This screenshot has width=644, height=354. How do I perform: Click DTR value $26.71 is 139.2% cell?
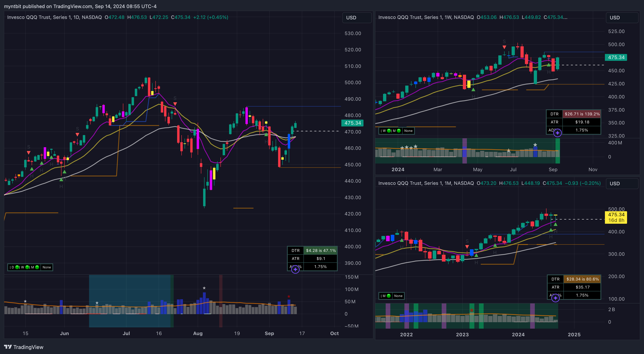point(582,114)
